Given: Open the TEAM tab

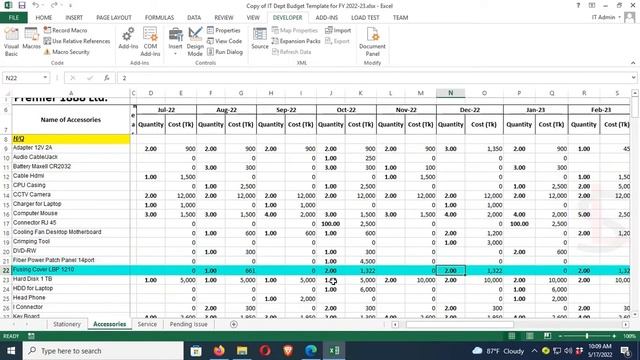Looking at the screenshot, I should point(400,18).
